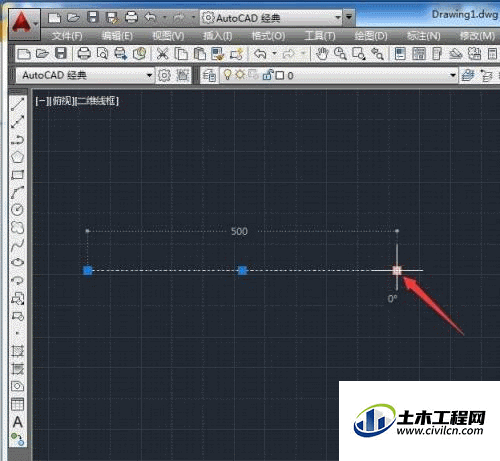This screenshot has height=461, width=500.
Task: Open Quick Access workspace dropdown AutoCAD 经典
Action: [271, 18]
